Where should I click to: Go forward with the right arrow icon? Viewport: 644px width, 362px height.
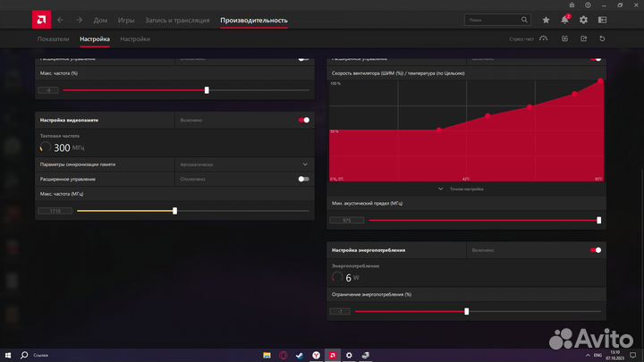click(x=79, y=20)
